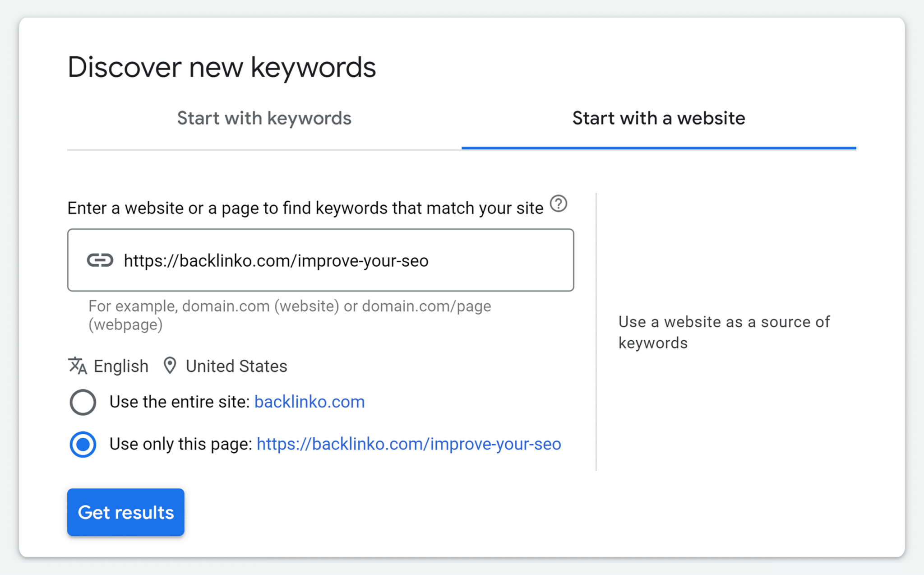Click the location pin icon

(170, 366)
